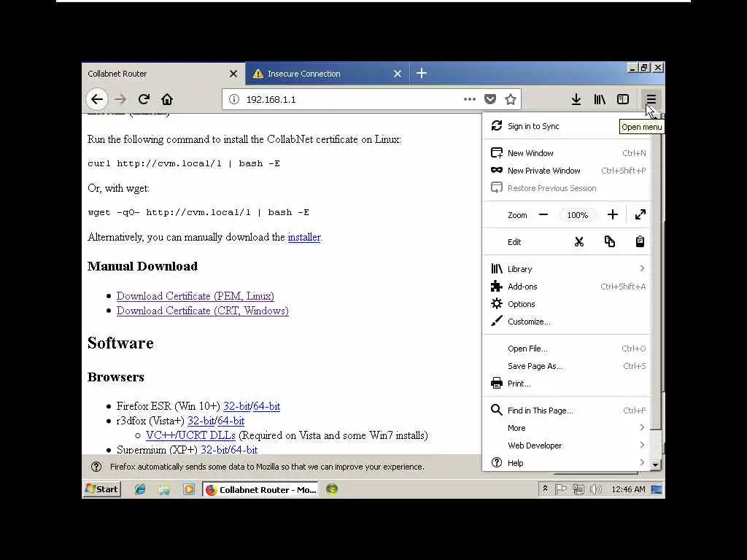Reset zoom at the 100% label
Screen dimensions: 747x560
tap(578, 215)
